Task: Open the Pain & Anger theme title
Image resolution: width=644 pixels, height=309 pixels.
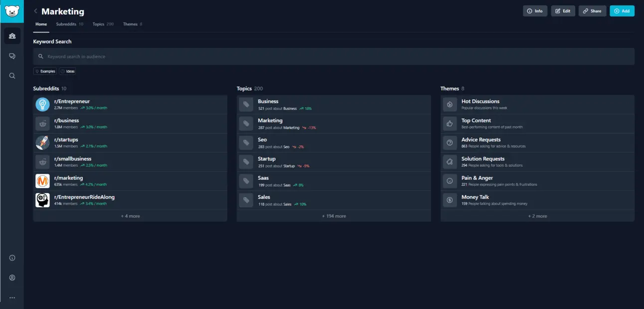Action: (477, 178)
